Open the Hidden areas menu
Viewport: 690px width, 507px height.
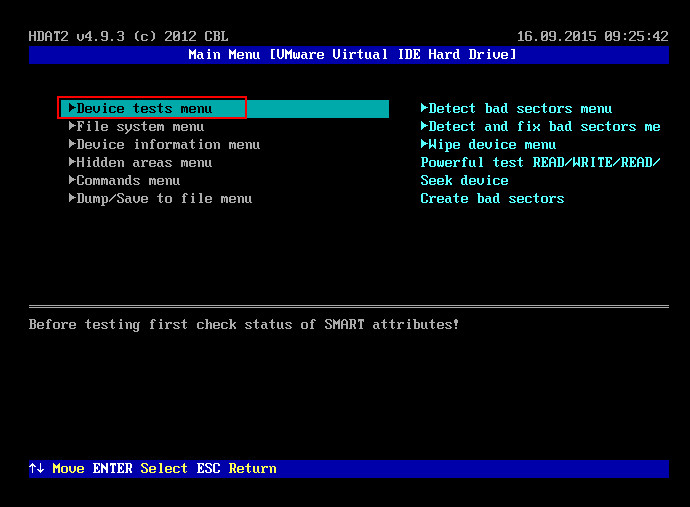point(144,162)
